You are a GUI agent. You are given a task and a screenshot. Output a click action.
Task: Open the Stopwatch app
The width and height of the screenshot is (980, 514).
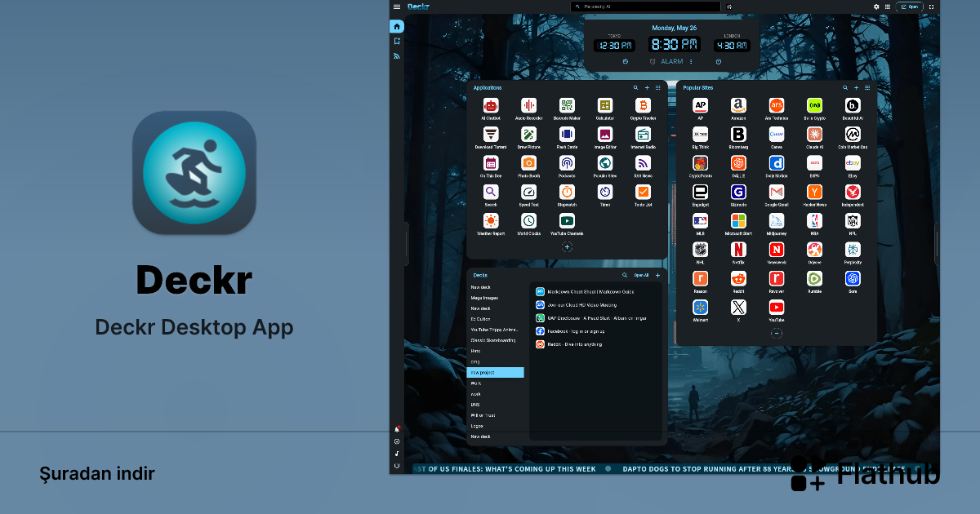(x=567, y=192)
